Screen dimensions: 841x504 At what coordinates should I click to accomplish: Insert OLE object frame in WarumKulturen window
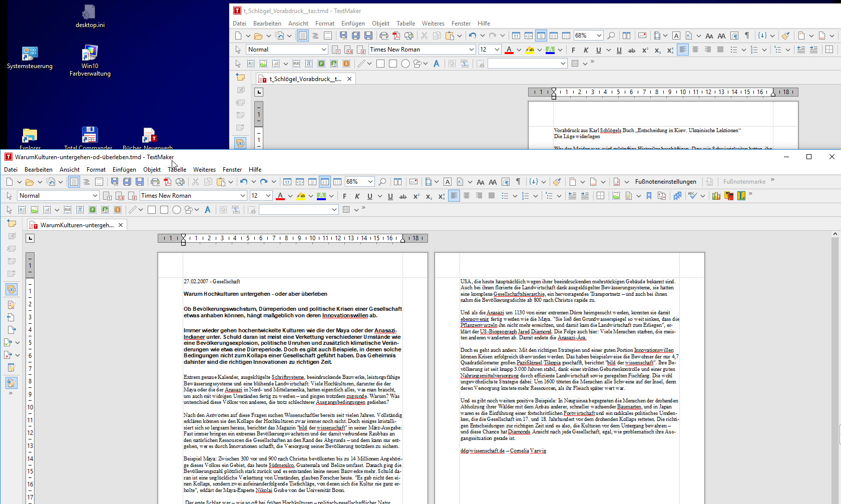[68, 210]
